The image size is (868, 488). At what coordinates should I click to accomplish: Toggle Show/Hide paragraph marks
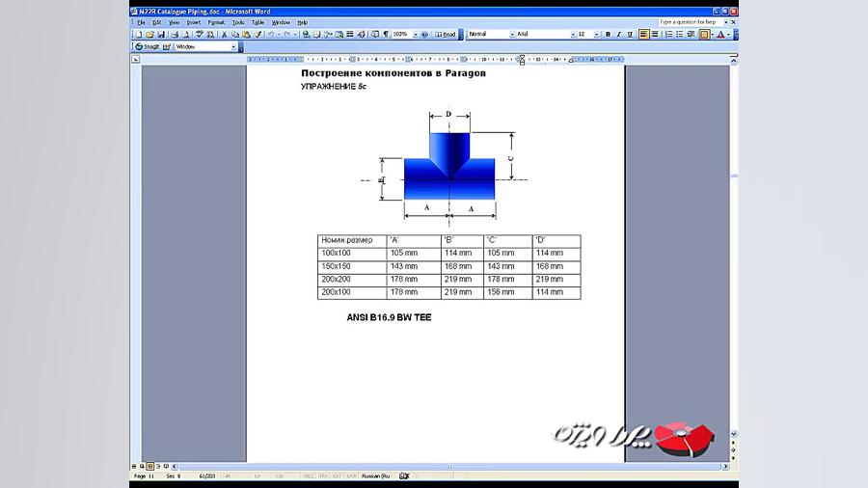[x=386, y=35]
